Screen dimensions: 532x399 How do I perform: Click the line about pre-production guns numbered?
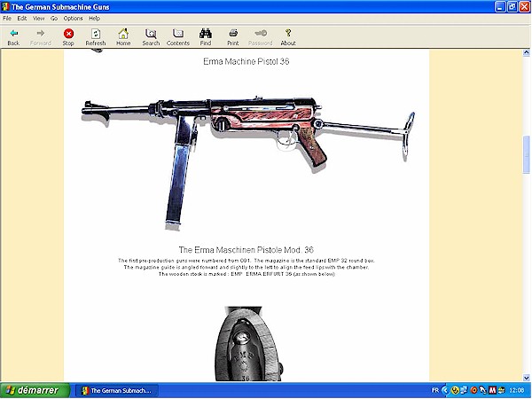tap(246, 261)
